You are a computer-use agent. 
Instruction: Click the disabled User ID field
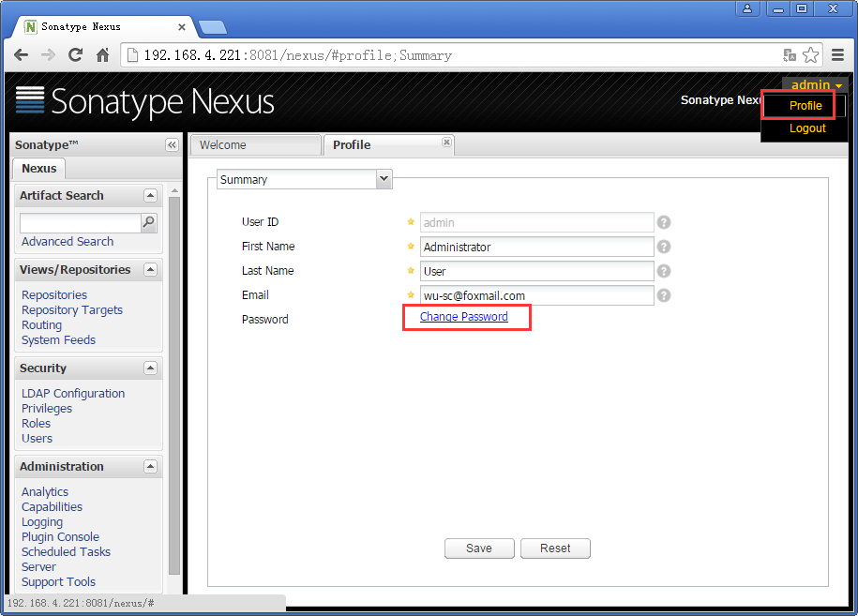pyautogui.click(x=536, y=222)
